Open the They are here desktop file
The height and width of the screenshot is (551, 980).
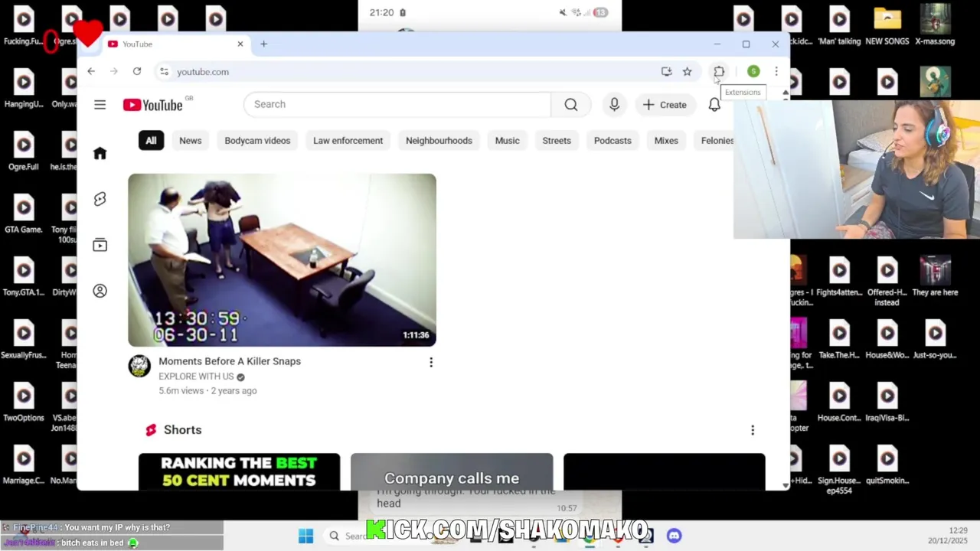pyautogui.click(x=935, y=277)
